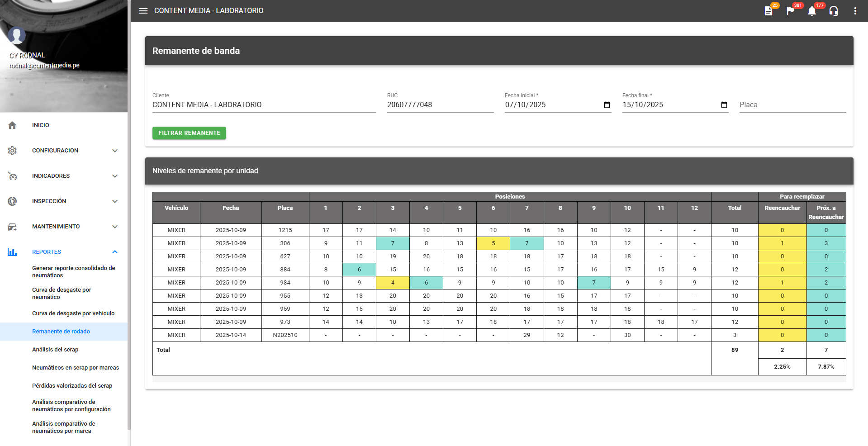The height and width of the screenshot is (446, 868).
Task: Click the headset support icon
Action: 834,11
